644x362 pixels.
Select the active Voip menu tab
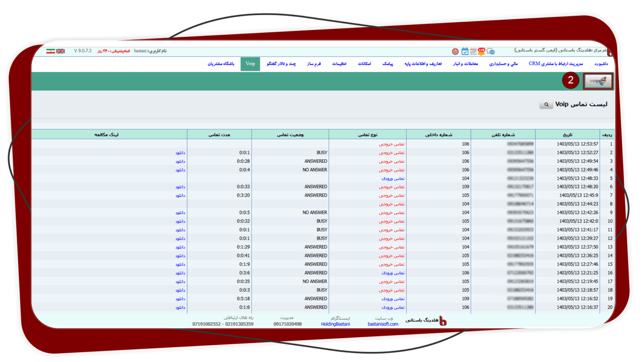click(x=250, y=64)
